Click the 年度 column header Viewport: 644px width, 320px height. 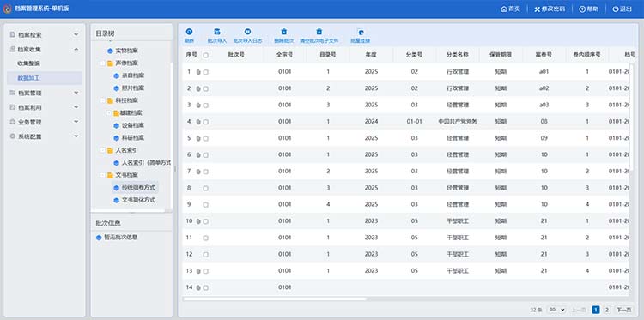(x=371, y=55)
